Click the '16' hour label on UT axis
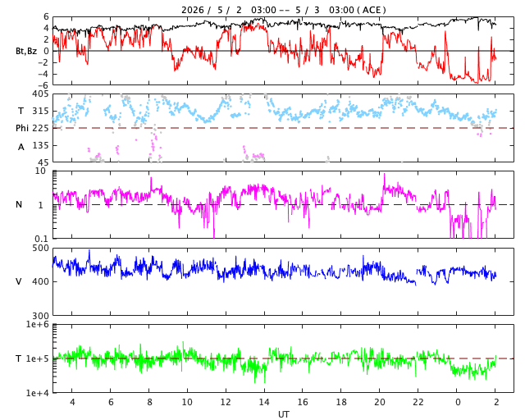525x420 pixels. click(303, 402)
